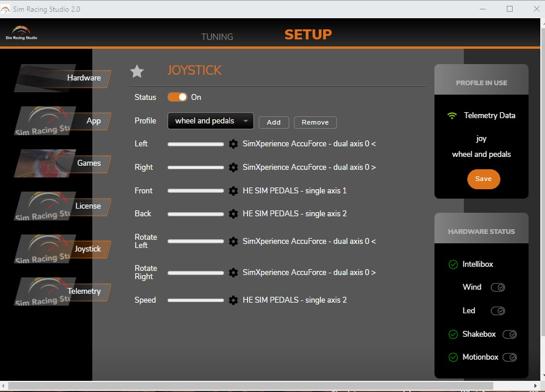Switch to the TUNING tab
Screen dimensions: 545x392
217,36
